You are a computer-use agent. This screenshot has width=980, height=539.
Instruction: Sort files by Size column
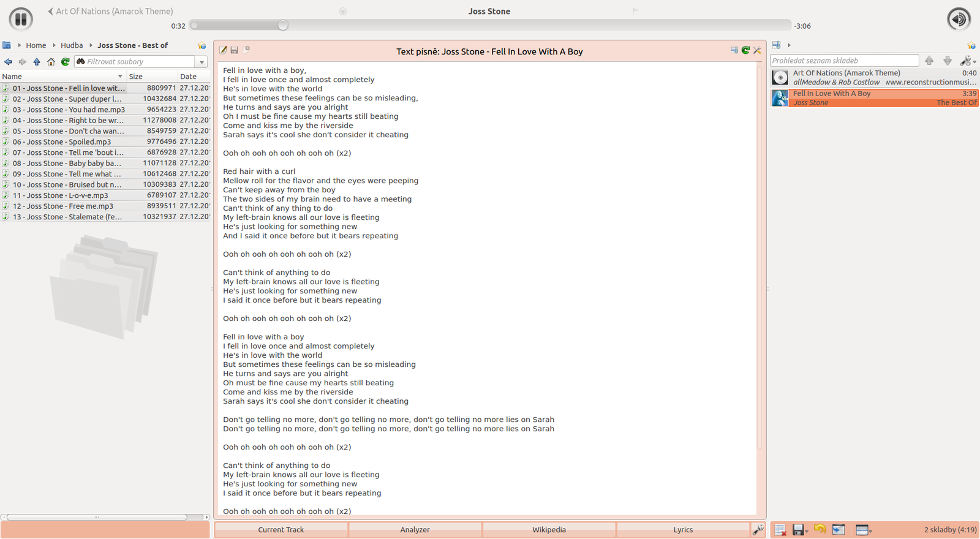point(153,77)
